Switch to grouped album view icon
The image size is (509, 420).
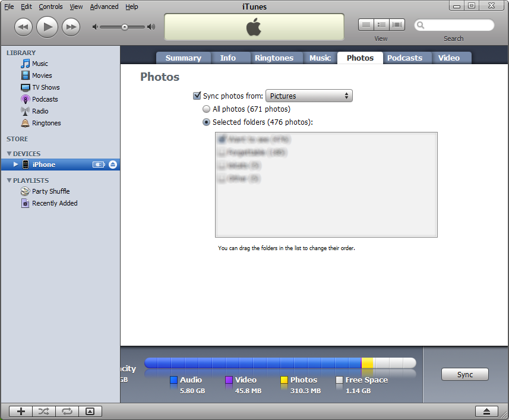point(381,25)
